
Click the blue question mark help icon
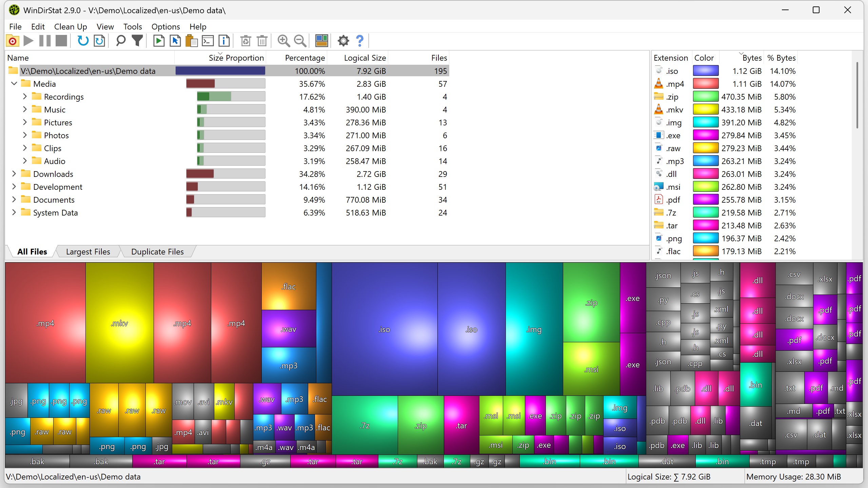360,41
